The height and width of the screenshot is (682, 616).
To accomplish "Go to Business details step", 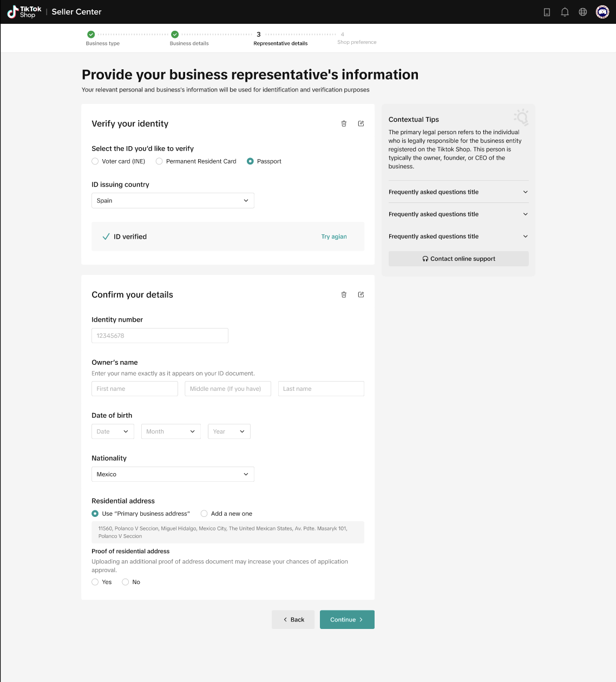I will pos(189,38).
